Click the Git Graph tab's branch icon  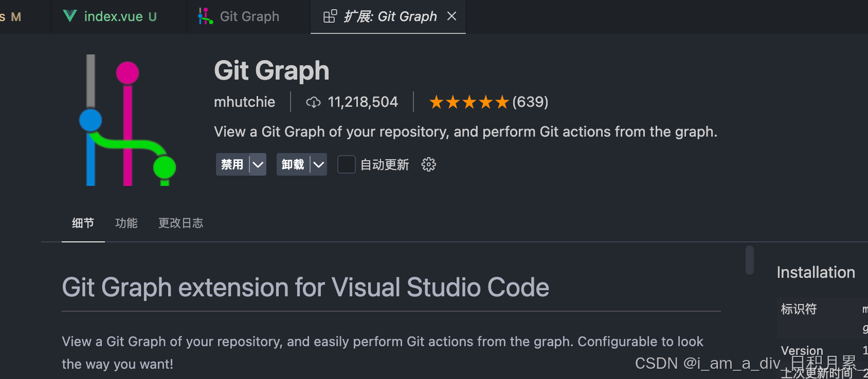click(205, 16)
